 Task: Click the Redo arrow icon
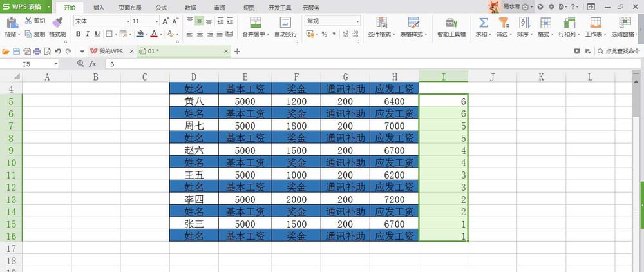click(68, 52)
